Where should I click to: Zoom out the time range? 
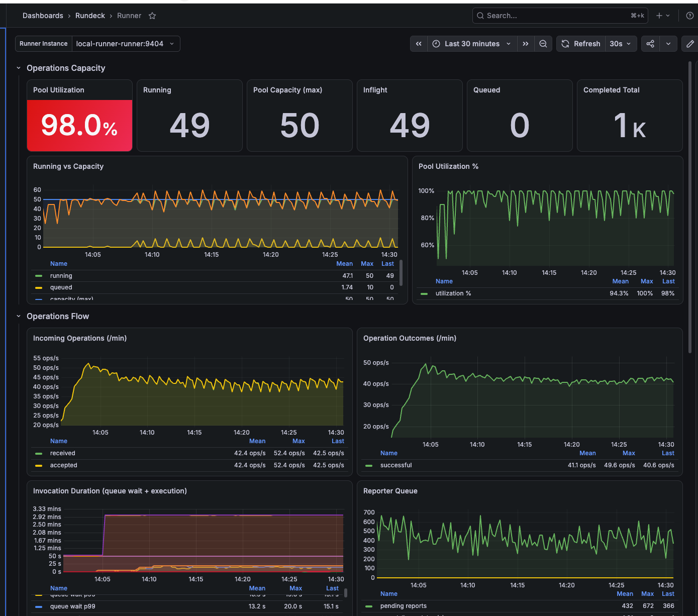point(543,44)
